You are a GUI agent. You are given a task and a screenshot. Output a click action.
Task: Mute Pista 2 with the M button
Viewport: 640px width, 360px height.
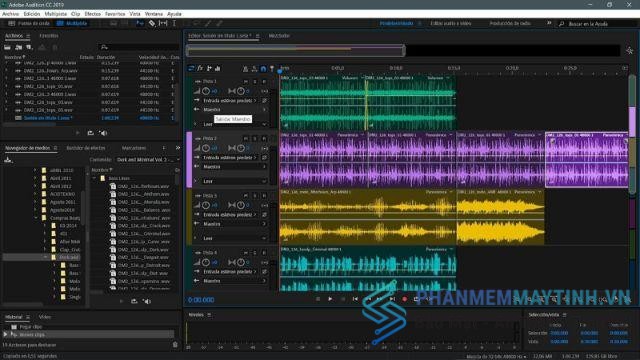(246, 139)
